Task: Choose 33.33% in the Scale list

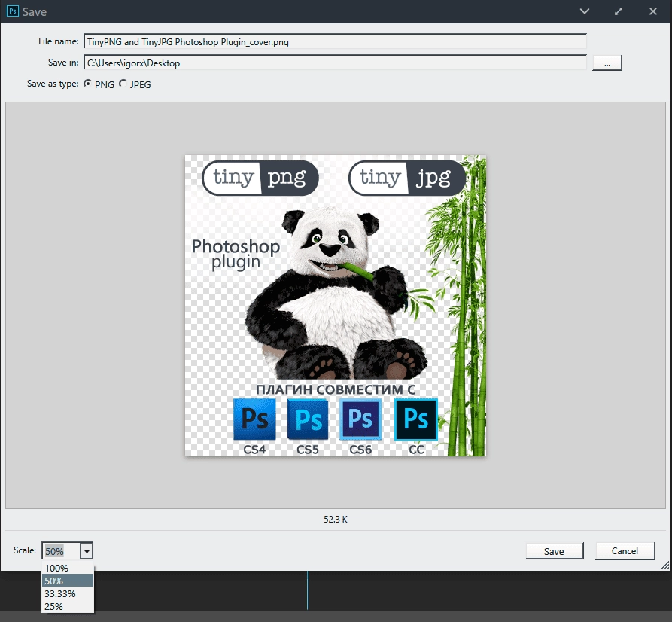Action: coord(67,593)
